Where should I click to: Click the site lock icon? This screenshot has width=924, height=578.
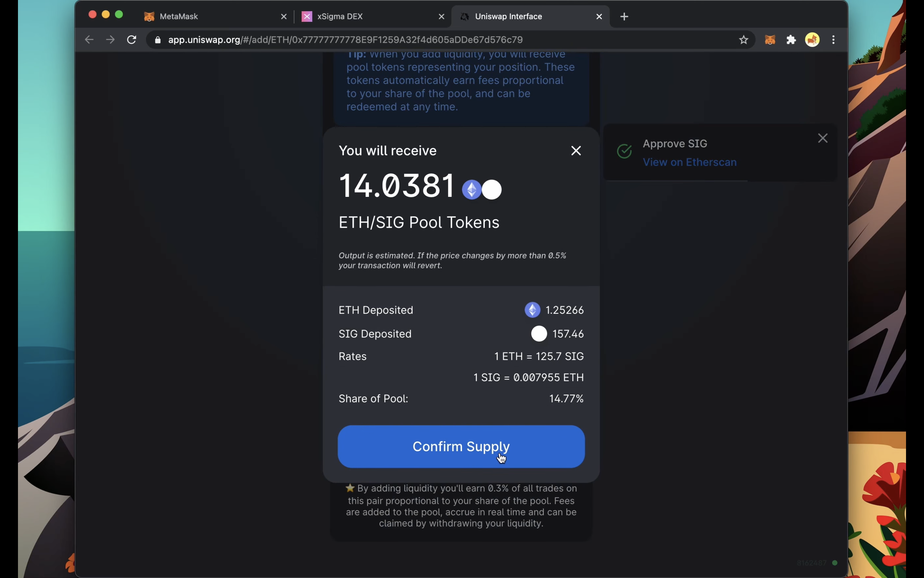pos(158,40)
